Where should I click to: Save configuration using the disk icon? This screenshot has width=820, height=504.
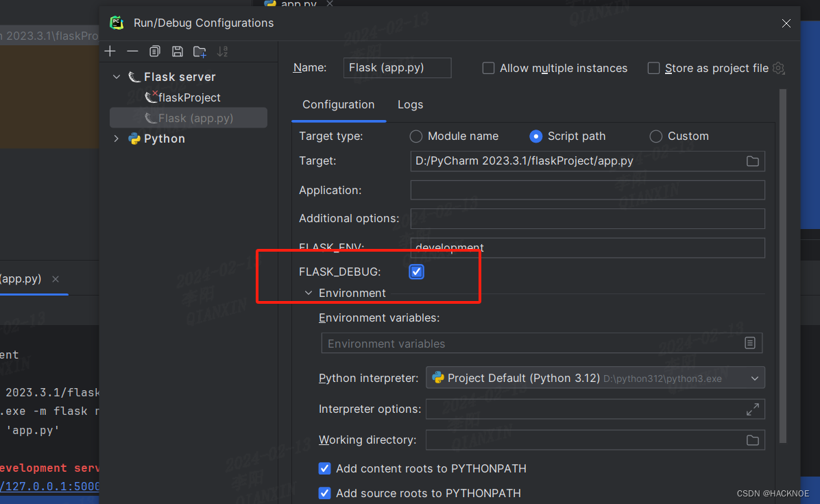[x=178, y=51]
